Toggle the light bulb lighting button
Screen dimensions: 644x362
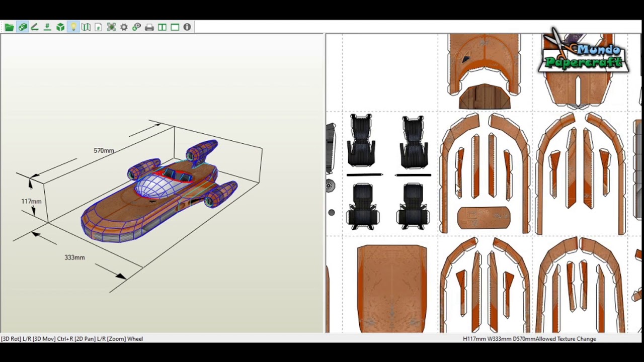tap(73, 27)
